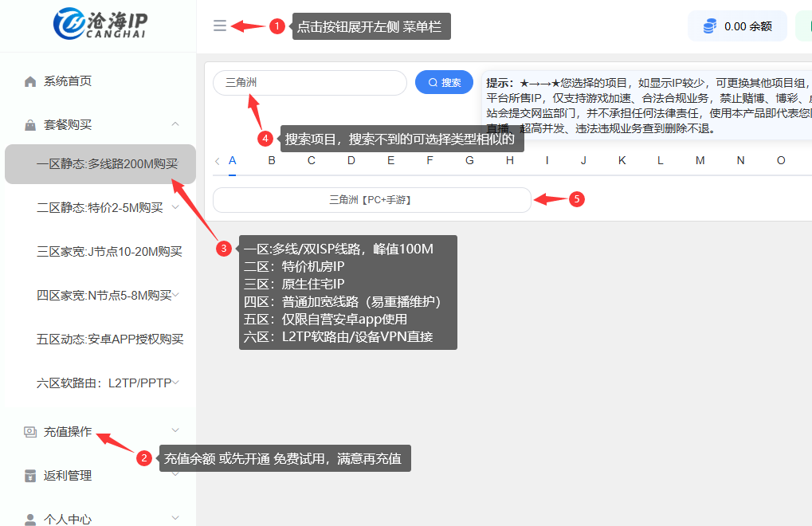812x526 pixels.
Task: Select the letter C tab
Action: (311, 160)
